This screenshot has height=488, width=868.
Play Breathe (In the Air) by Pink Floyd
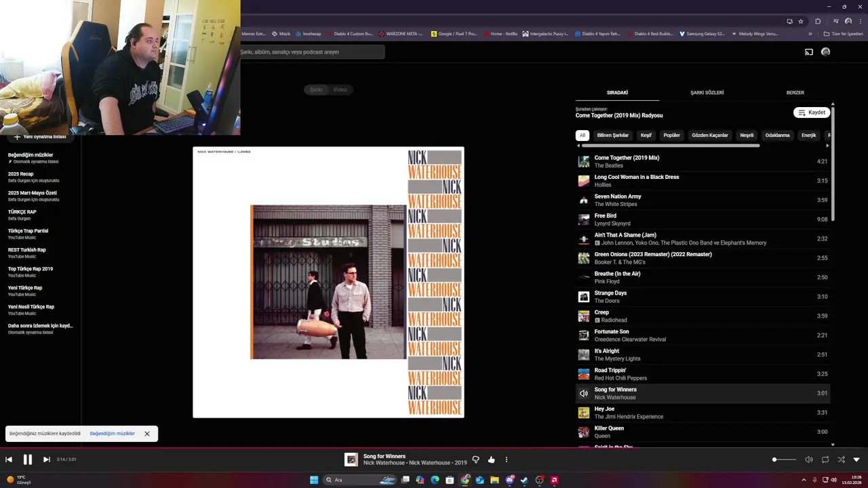click(703, 277)
